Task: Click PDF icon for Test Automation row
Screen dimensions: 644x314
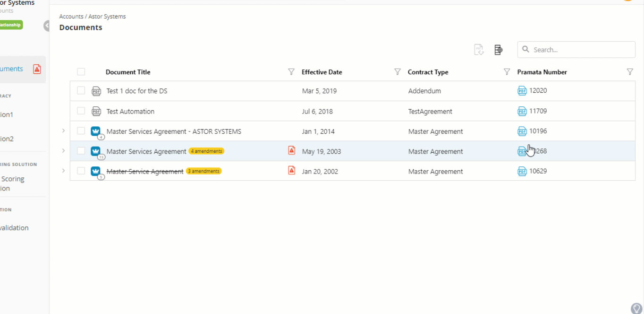Action: [96, 111]
